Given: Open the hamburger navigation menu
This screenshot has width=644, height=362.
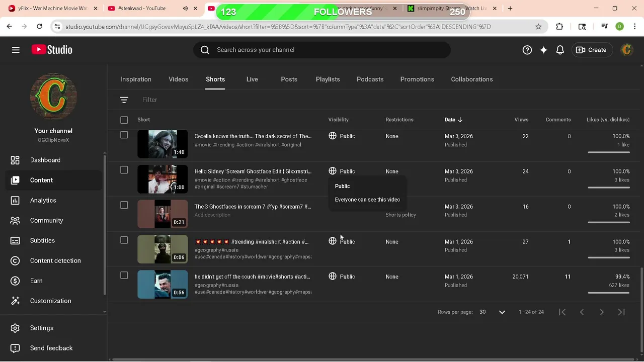Looking at the screenshot, I should pos(16,50).
